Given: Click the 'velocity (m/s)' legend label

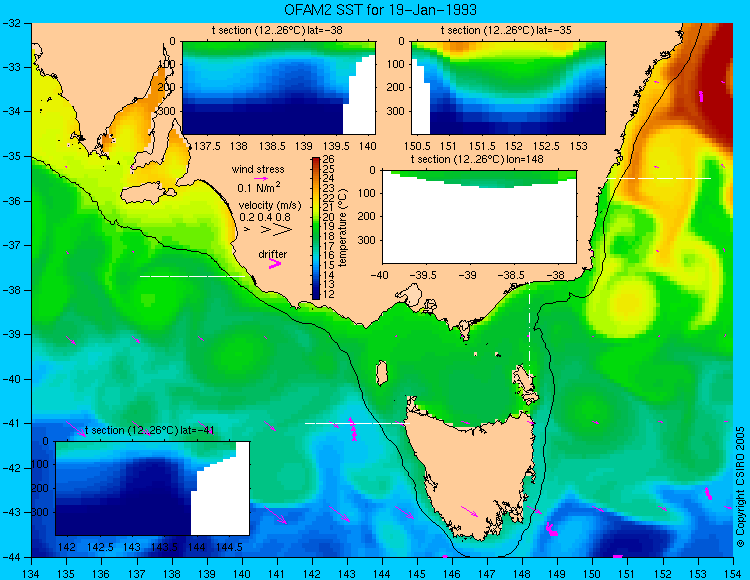Looking at the screenshot, I should coord(270,206).
